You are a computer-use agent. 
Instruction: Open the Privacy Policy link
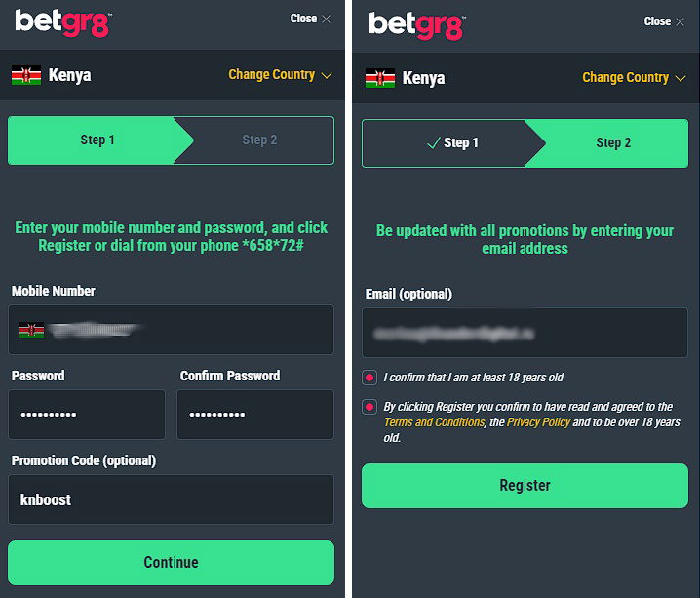537,422
